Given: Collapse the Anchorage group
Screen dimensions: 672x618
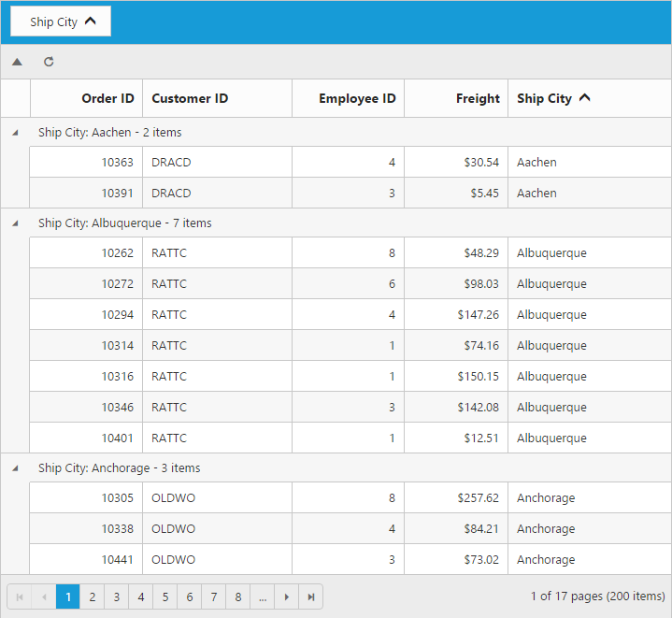Looking at the screenshot, I should point(16,468).
